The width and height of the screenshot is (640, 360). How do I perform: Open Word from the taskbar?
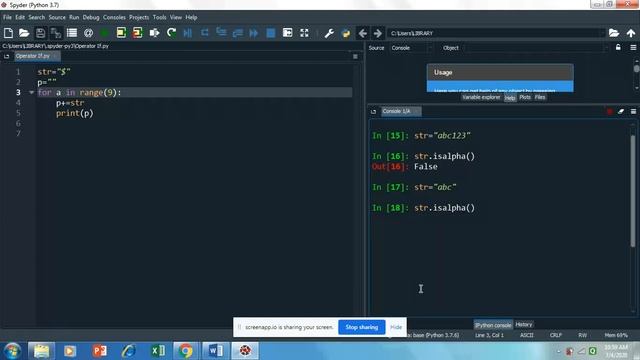click(x=216, y=351)
